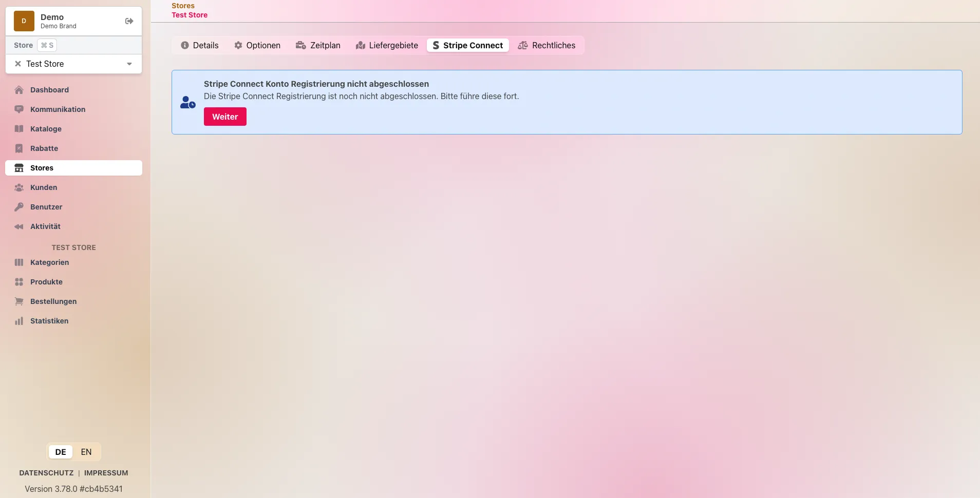Open the Rechtliches tab
Viewport: 980px width, 498px height.
(546, 45)
